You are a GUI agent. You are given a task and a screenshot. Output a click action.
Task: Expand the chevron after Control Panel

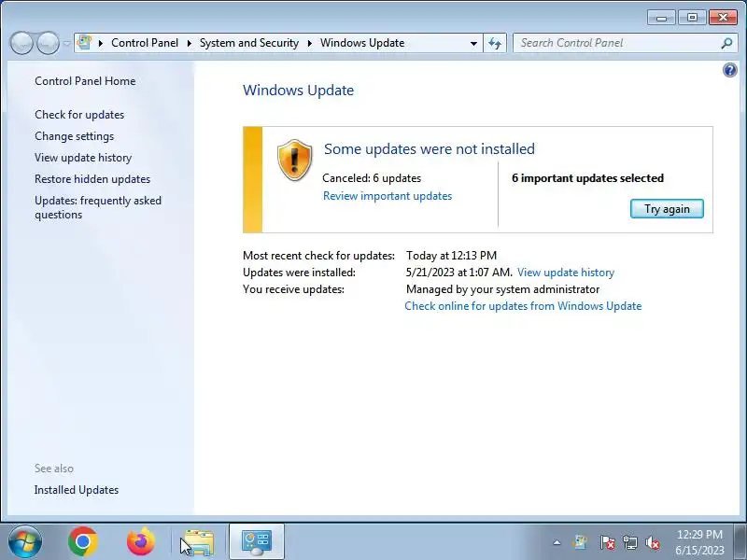pos(190,43)
